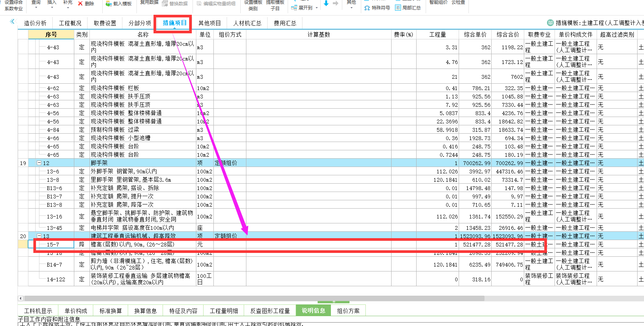Select the 里脚手架 里钢管架 row name

(131, 180)
